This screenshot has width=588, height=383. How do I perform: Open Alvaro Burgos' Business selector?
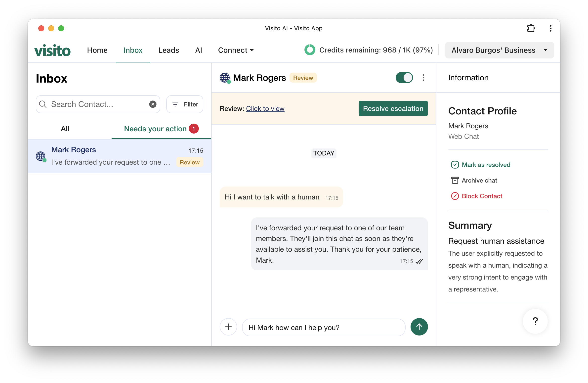coord(499,50)
